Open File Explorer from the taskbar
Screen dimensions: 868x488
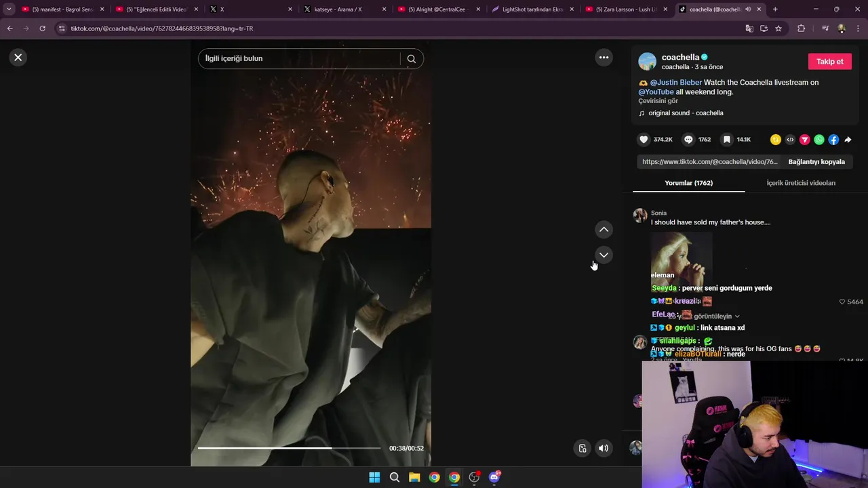click(x=414, y=477)
